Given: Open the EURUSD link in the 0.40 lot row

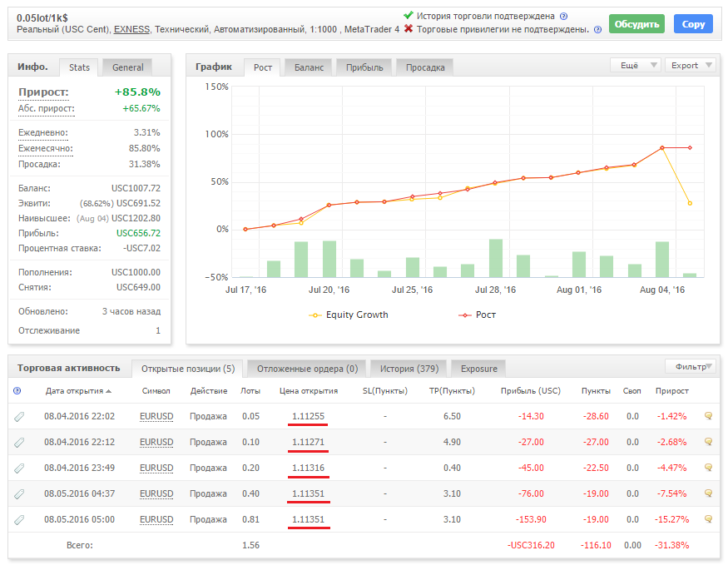Looking at the screenshot, I should pyautogui.click(x=156, y=493).
